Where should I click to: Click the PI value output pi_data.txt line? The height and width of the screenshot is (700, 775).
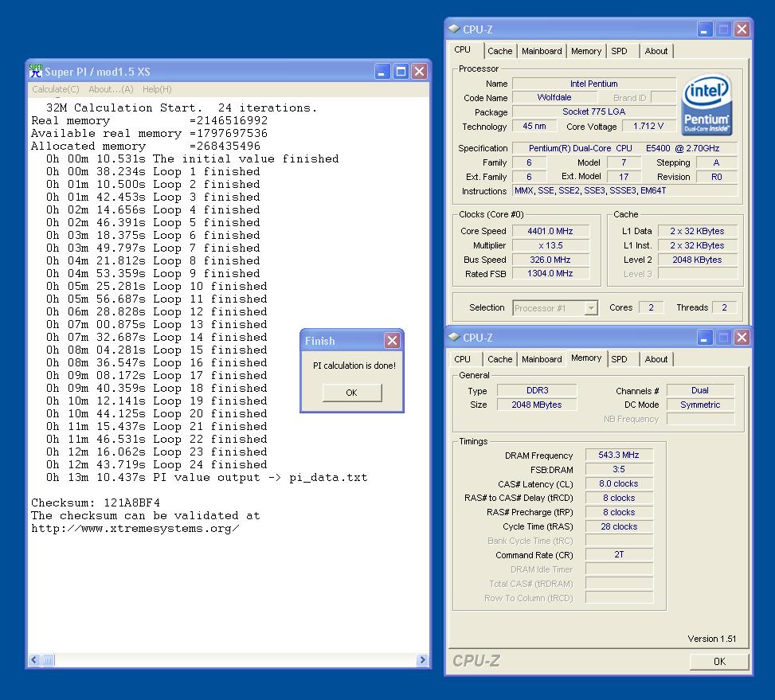pyautogui.click(x=206, y=477)
